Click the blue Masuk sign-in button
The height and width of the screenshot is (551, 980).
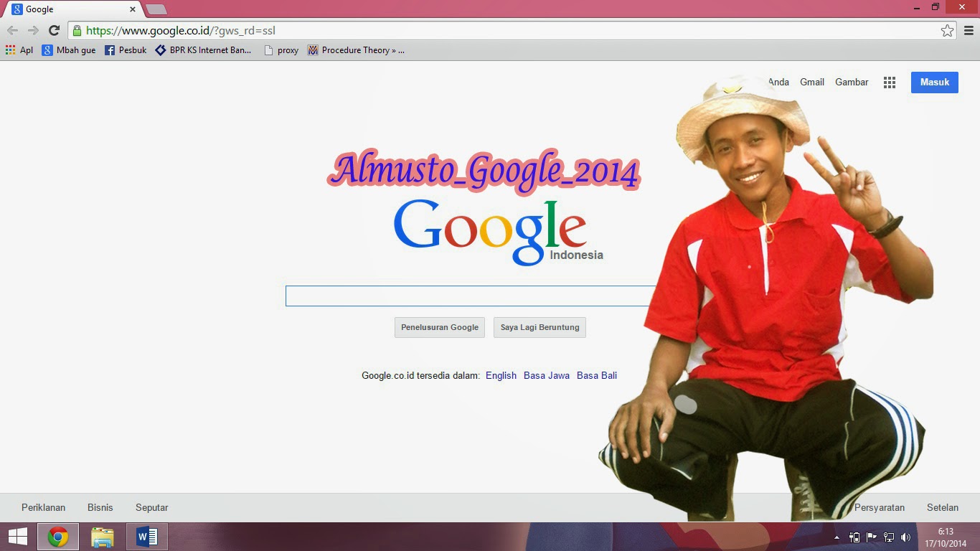coord(935,82)
